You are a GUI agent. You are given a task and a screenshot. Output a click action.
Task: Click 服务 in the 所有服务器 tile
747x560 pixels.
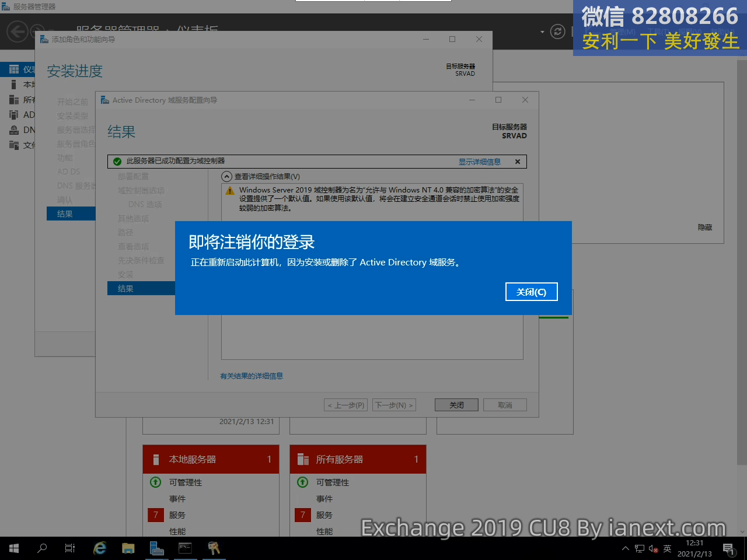coord(324,515)
